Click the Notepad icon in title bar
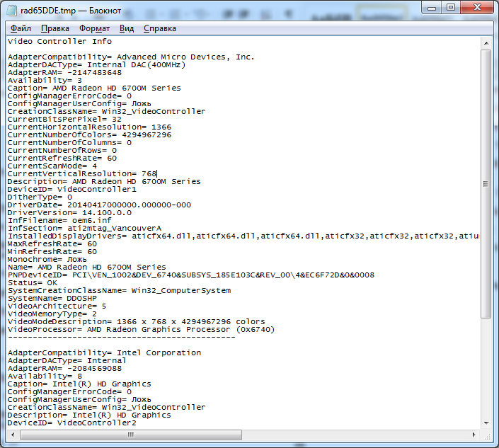The width and height of the screenshot is (499, 448). click(x=12, y=10)
